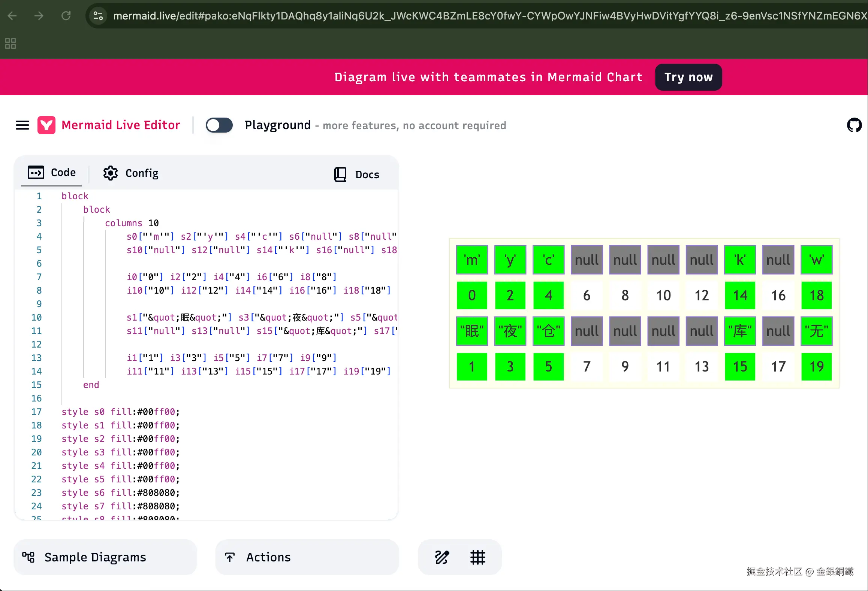Click the browser apps grid icon
This screenshot has width=868, height=591.
[x=10, y=43]
